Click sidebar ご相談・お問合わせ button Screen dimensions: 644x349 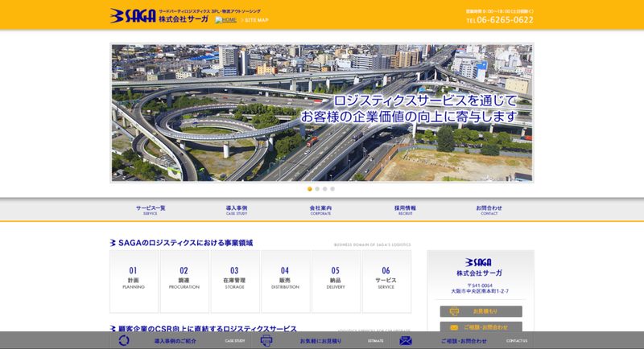(x=481, y=326)
